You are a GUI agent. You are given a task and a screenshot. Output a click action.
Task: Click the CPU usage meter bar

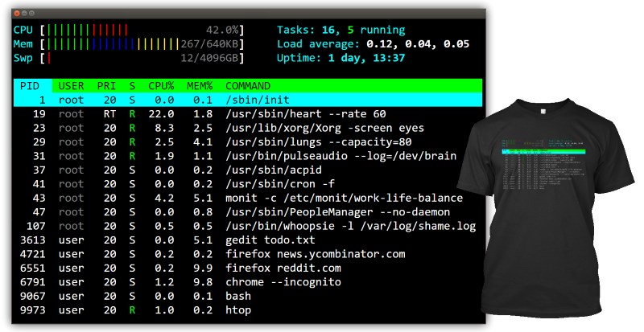(x=142, y=30)
